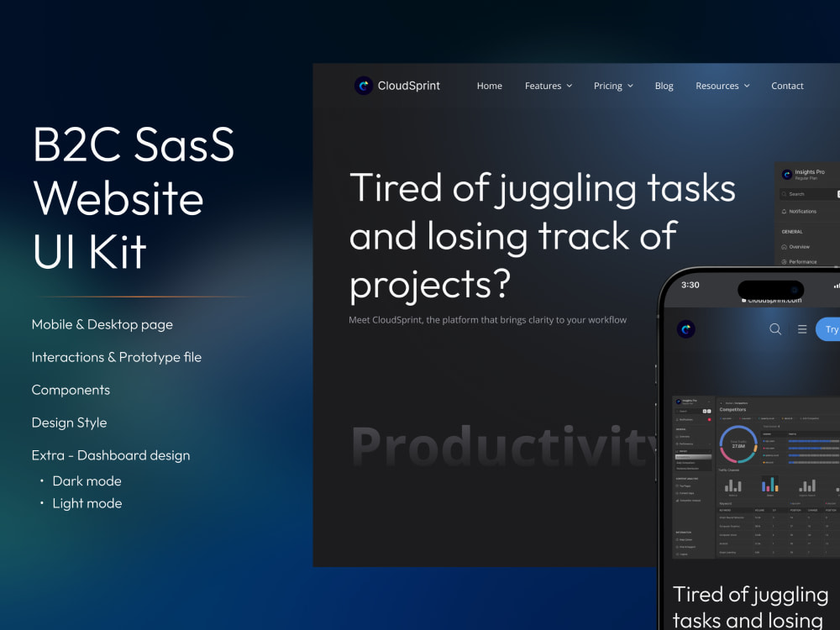The height and width of the screenshot is (630, 840).
Task: Click the 'Light mode' bullet item
Action: (x=87, y=503)
